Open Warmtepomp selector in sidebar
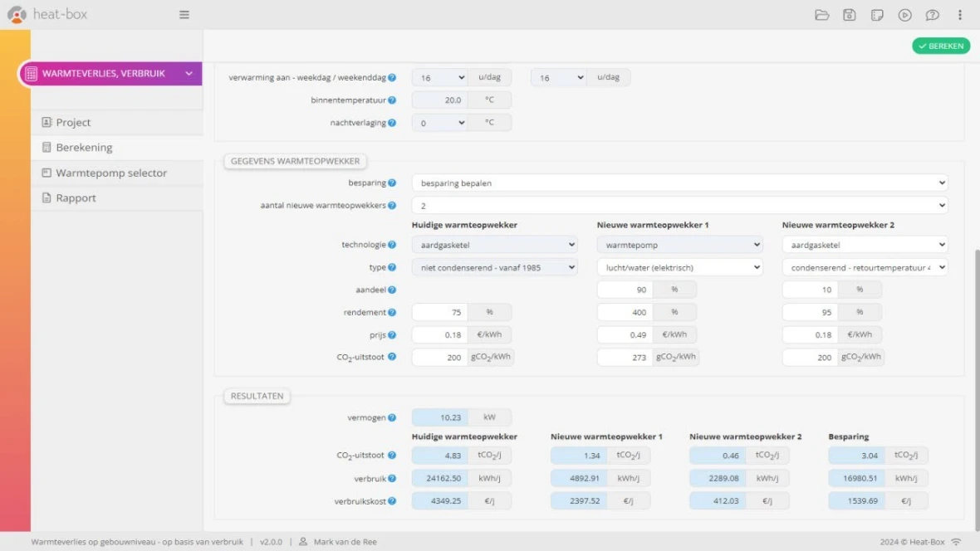Viewport: 980px width, 551px height. (x=111, y=173)
